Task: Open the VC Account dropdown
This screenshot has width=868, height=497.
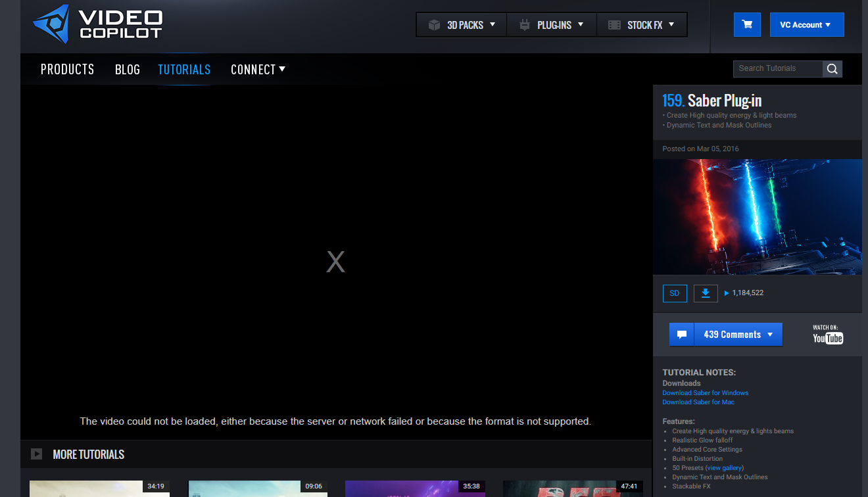Action: (x=807, y=25)
